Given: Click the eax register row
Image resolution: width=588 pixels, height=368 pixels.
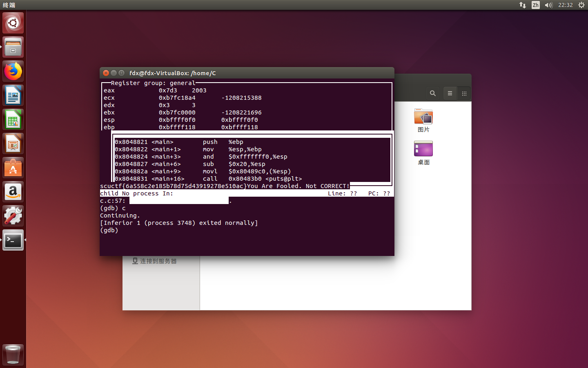Looking at the screenshot, I should pyautogui.click(x=155, y=90).
